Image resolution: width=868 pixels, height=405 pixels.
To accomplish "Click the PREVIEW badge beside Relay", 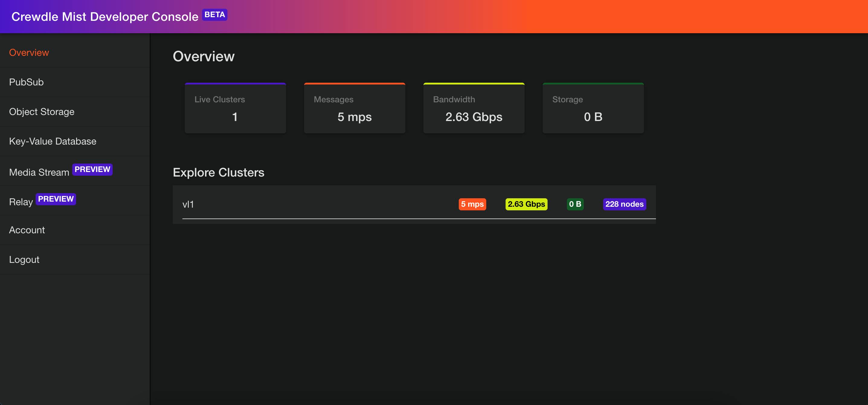I will point(56,199).
